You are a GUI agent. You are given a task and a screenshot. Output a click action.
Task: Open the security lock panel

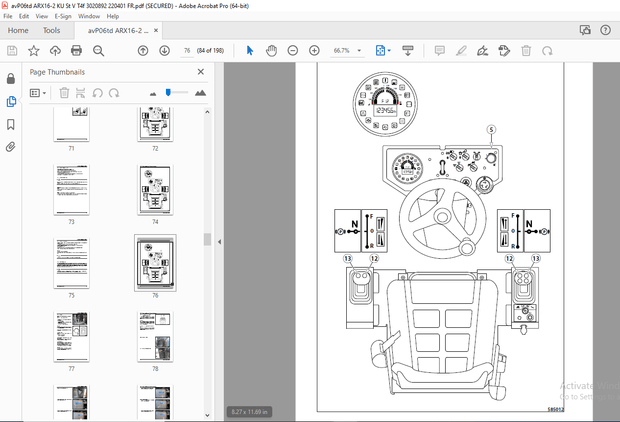click(x=11, y=78)
